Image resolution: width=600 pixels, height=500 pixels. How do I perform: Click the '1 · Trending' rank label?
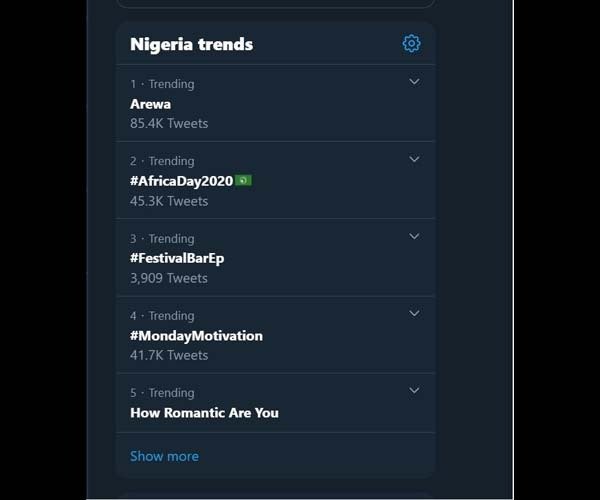(x=162, y=84)
